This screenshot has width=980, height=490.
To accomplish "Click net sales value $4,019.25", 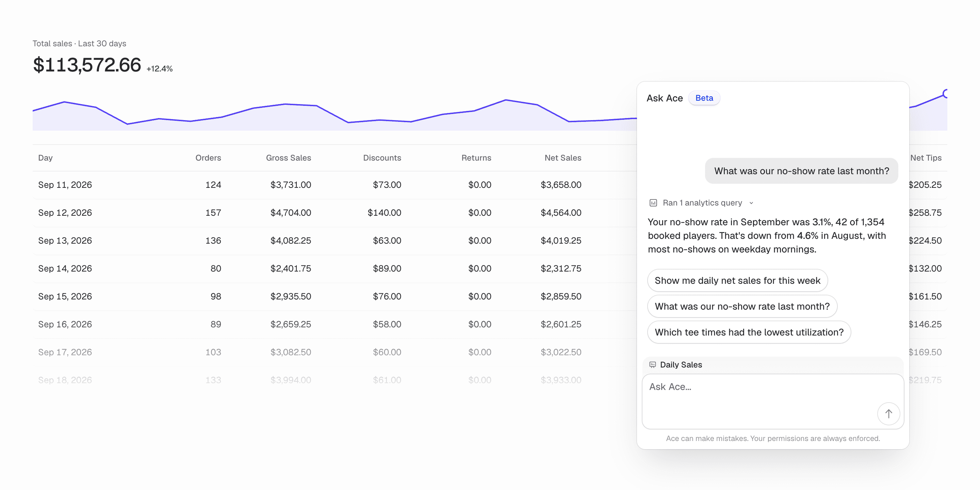I will [561, 241].
